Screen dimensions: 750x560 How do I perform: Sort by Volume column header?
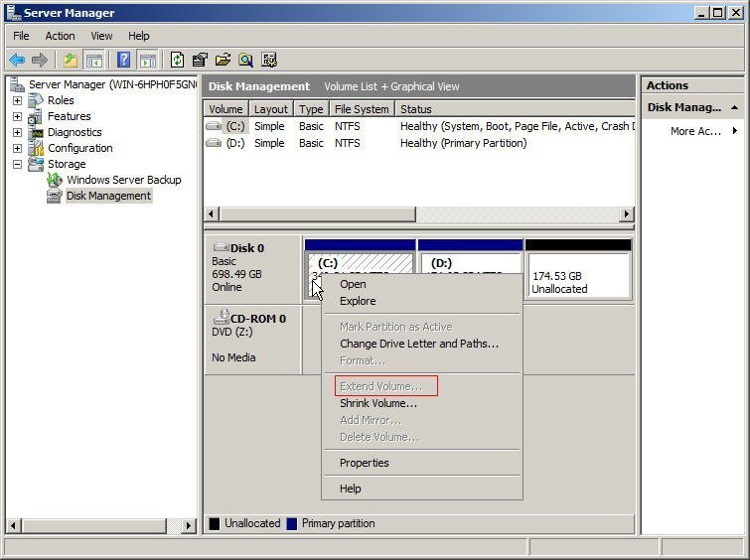click(x=225, y=109)
